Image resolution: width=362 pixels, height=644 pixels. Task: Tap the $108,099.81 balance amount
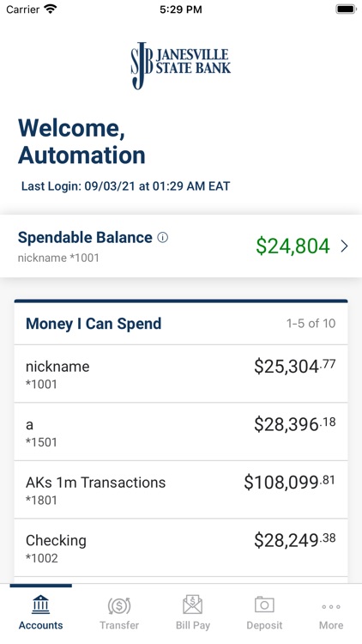coord(289,483)
